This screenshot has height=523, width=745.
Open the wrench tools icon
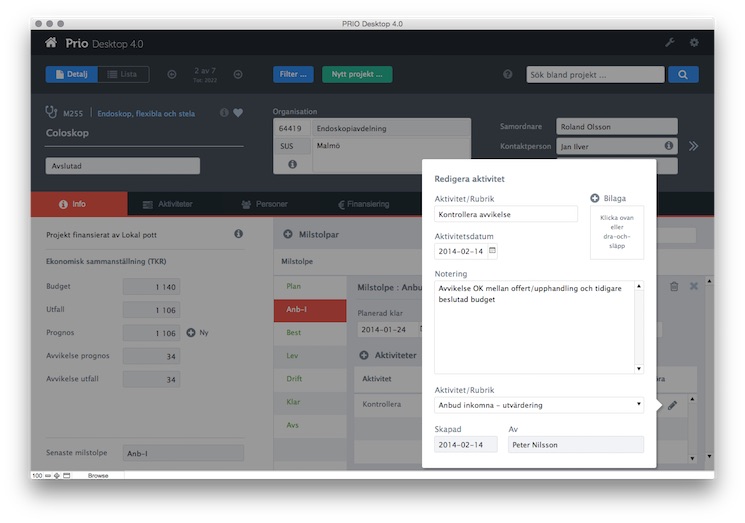pos(670,43)
